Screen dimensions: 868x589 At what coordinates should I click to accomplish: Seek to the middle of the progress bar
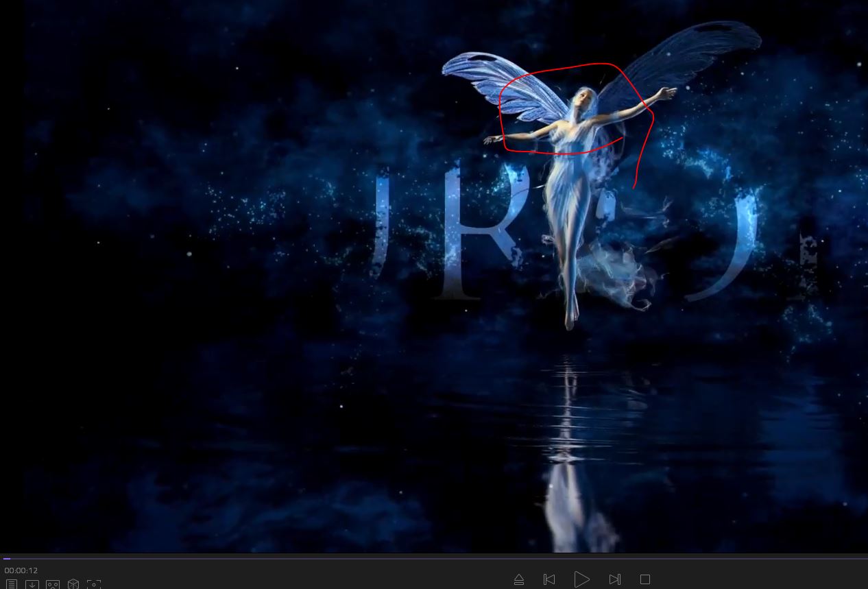click(x=434, y=559)
